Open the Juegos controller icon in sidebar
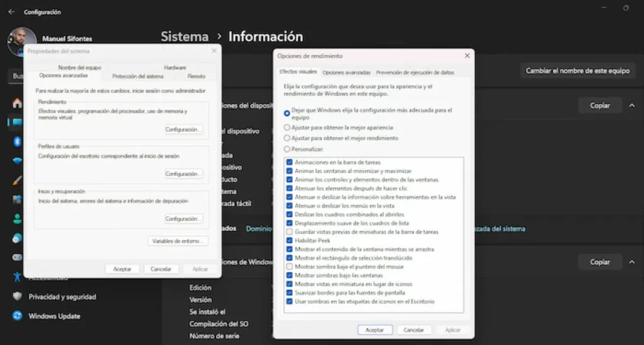This screenshot has height=345, width=644. tap(17, 257)
